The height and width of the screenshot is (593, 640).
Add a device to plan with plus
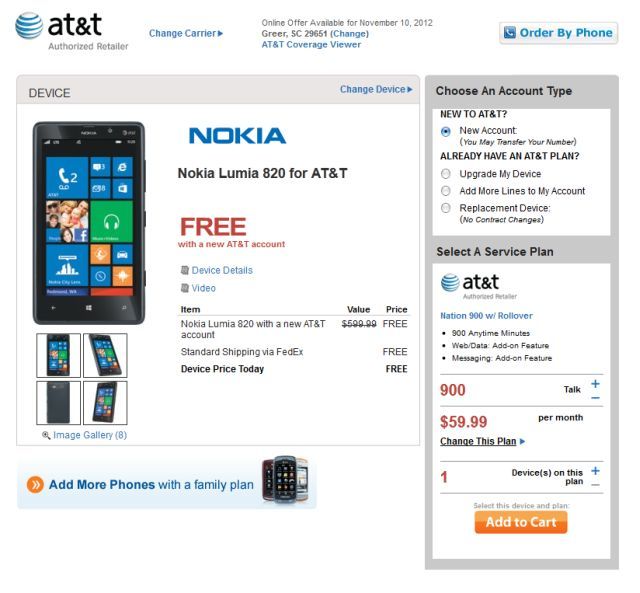[596, 471]
